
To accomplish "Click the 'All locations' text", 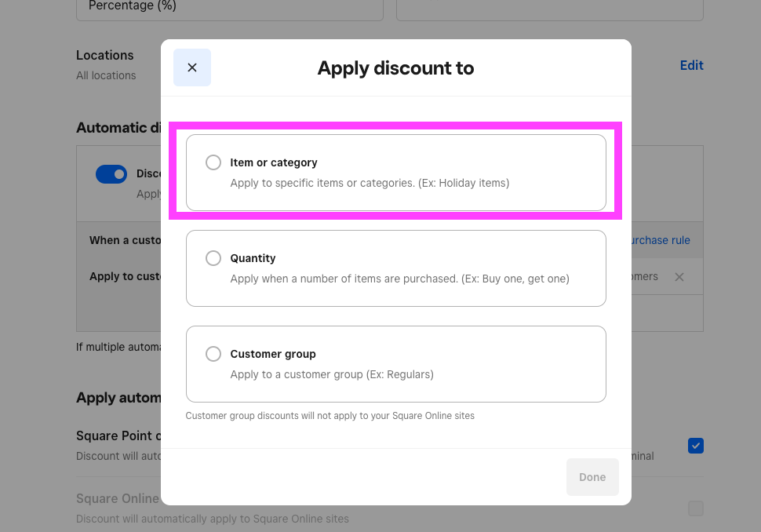I will click(x=106, y=75).
